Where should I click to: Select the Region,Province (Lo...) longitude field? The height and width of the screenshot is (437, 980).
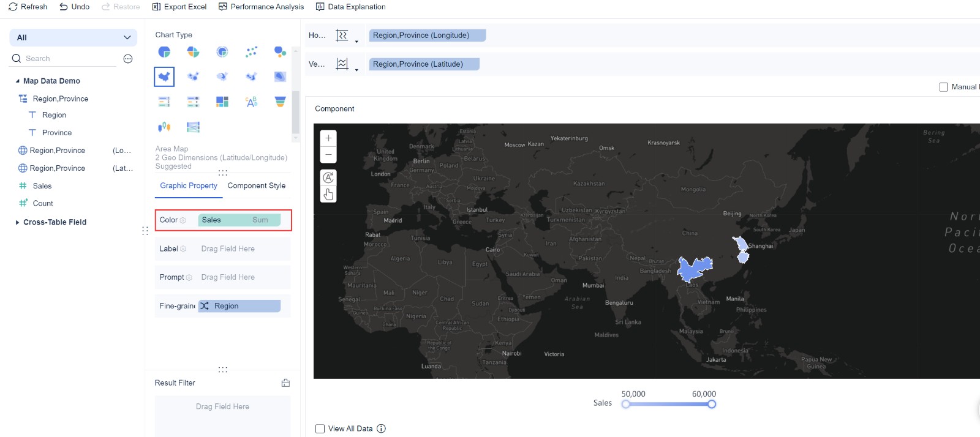tap(75, 151)
